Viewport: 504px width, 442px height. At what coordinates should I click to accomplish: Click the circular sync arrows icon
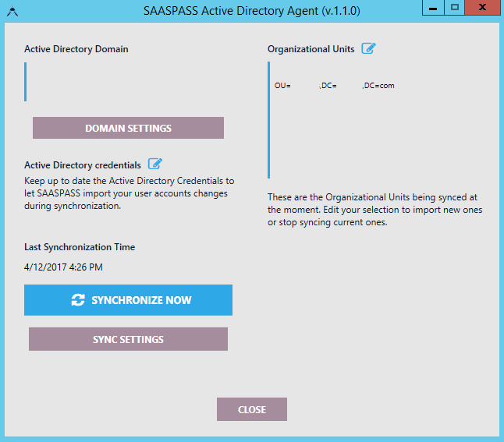coord(77,300)
